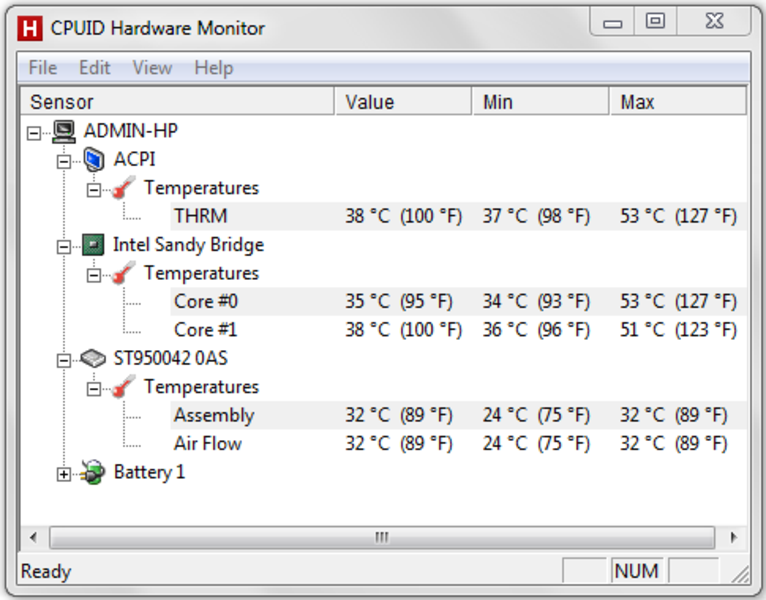Close the CPUID Hardware Monitor window
Viewport: 766px width, 600px height.
[714, 21]
